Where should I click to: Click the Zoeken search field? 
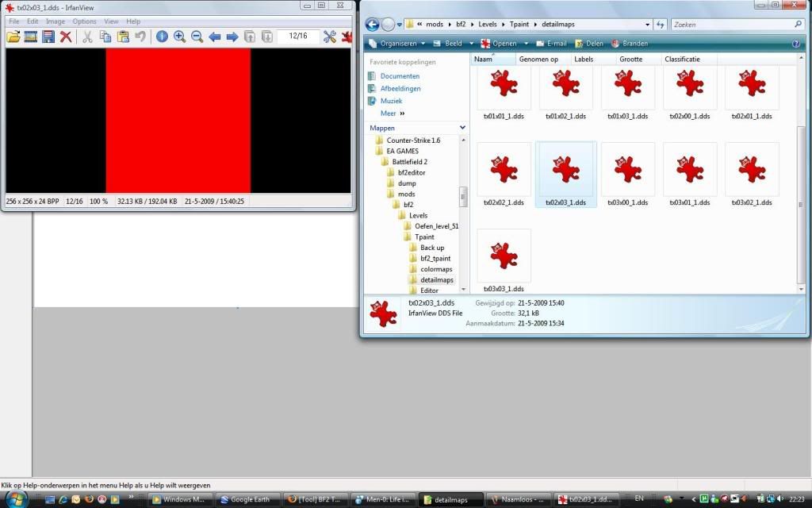point(730,25)
